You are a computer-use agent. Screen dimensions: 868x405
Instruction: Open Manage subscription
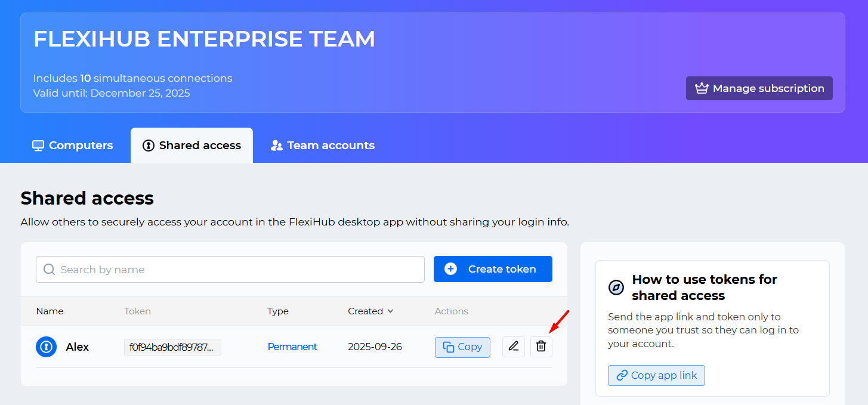759,88
